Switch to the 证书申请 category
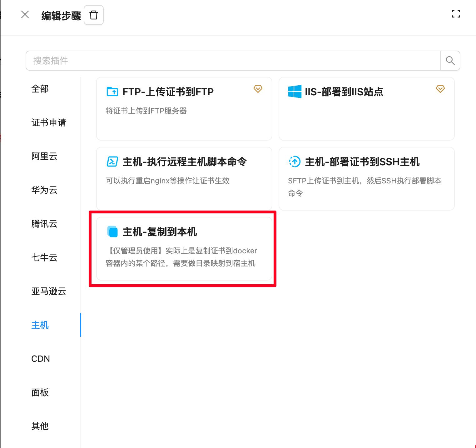Image resolution: width=476 pixels, height=448 pixels. pos(49,123)
